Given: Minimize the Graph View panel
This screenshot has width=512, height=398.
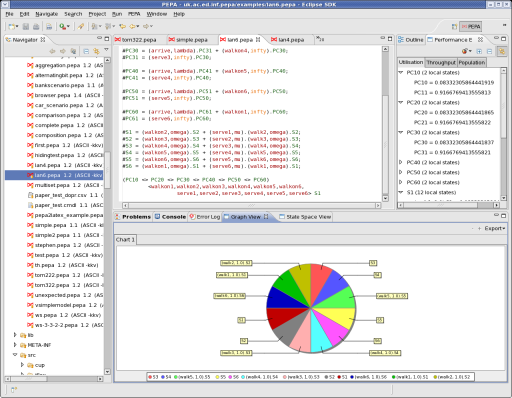Looking at the screenshot, I should tap(496, 215).
